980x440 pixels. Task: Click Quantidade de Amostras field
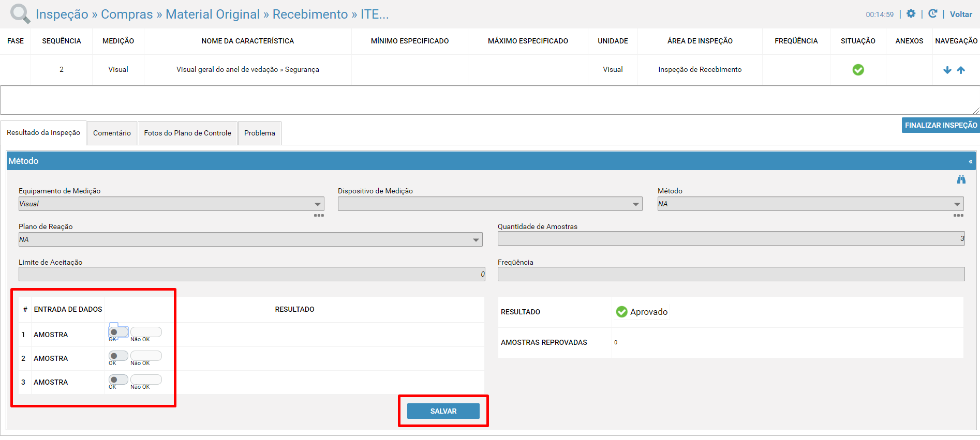tap(731, 238)
